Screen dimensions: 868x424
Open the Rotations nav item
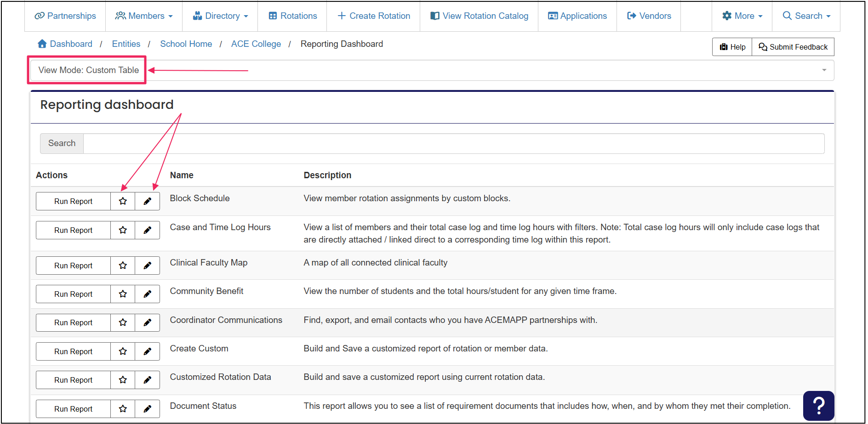pyautogui.click(x=293, y=16)
